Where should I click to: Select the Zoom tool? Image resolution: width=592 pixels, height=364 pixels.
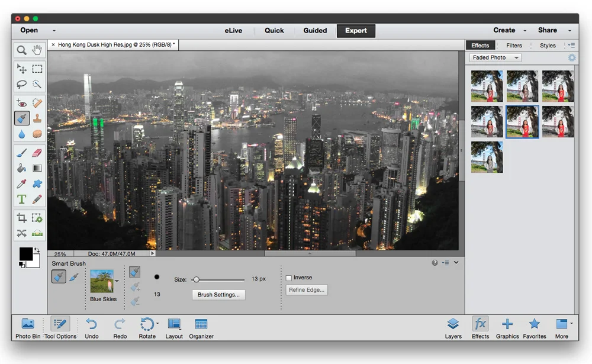(21, 50)
